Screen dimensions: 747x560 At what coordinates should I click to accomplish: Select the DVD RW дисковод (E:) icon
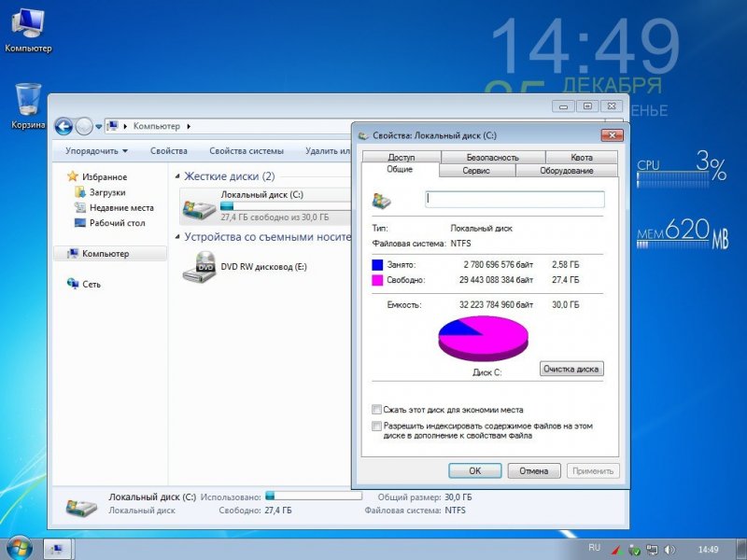(x=200, y=267)
